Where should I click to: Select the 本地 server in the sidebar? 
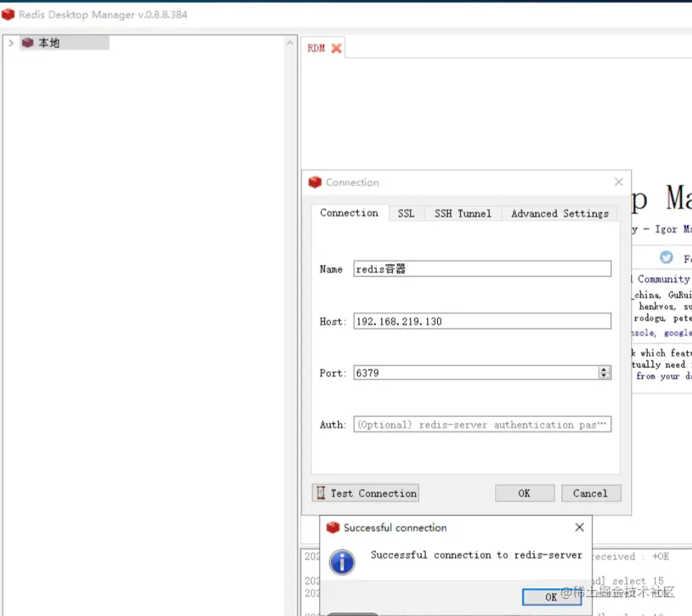coord(64,43)
